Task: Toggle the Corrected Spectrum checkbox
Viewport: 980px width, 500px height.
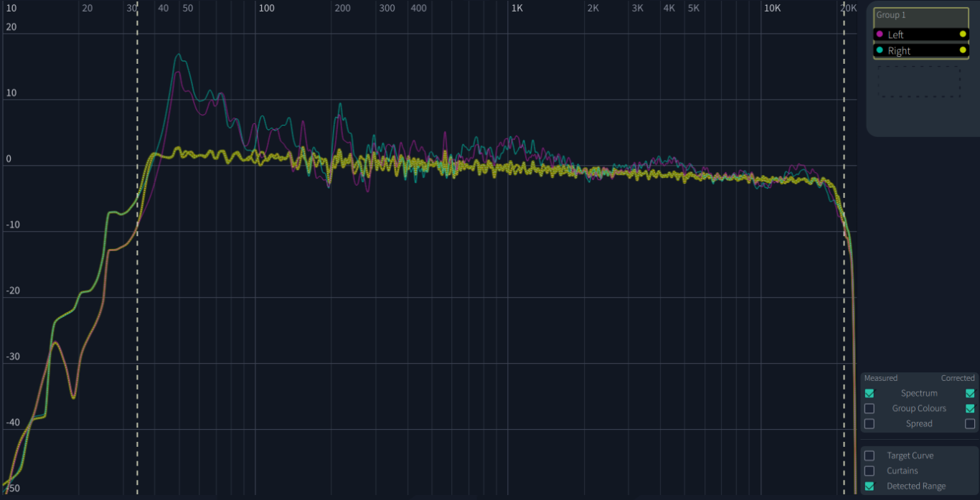Action: click(x=970, y=393)
